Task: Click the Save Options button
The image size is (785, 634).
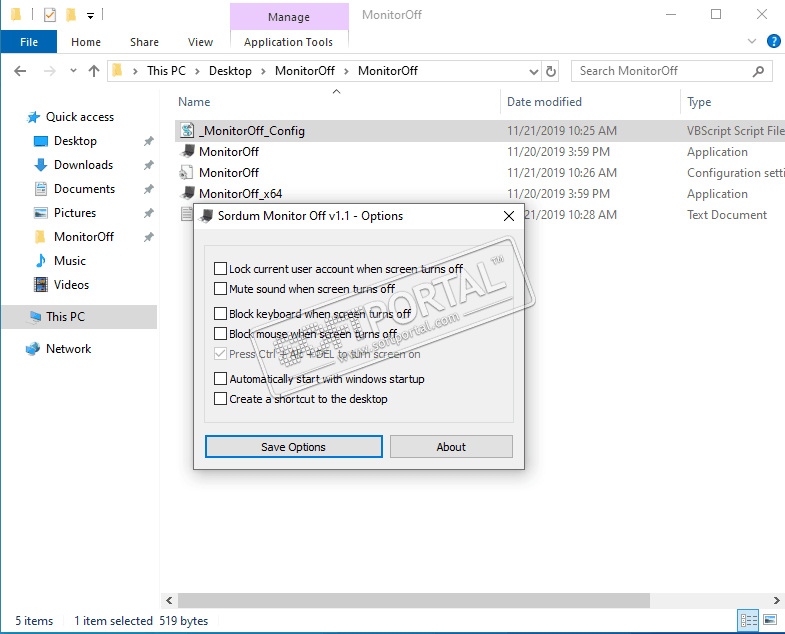Action: (293, 447)
